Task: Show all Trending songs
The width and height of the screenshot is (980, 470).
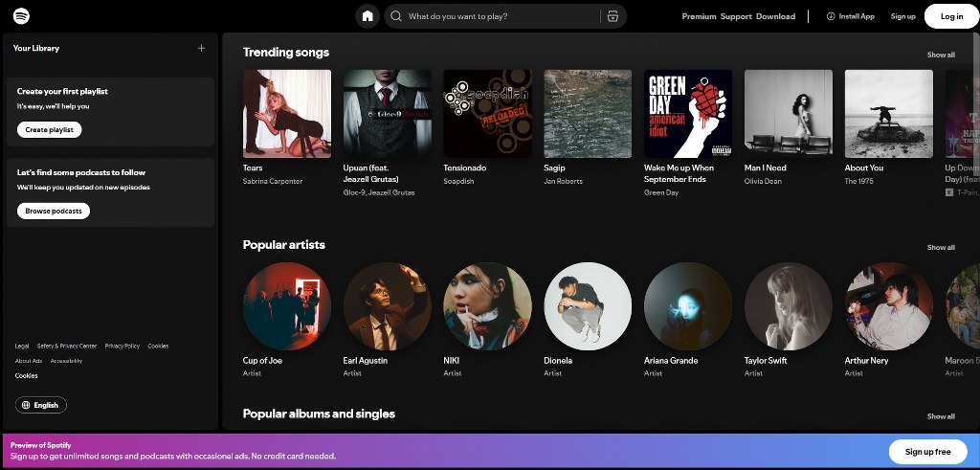Action: point(941,55)
